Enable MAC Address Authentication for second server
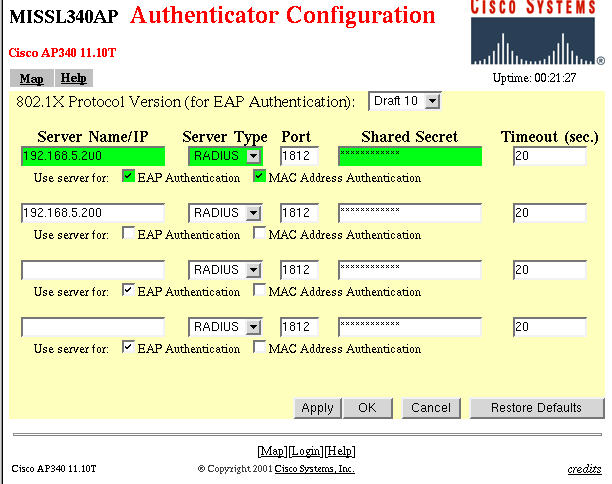 pos(260,233)
